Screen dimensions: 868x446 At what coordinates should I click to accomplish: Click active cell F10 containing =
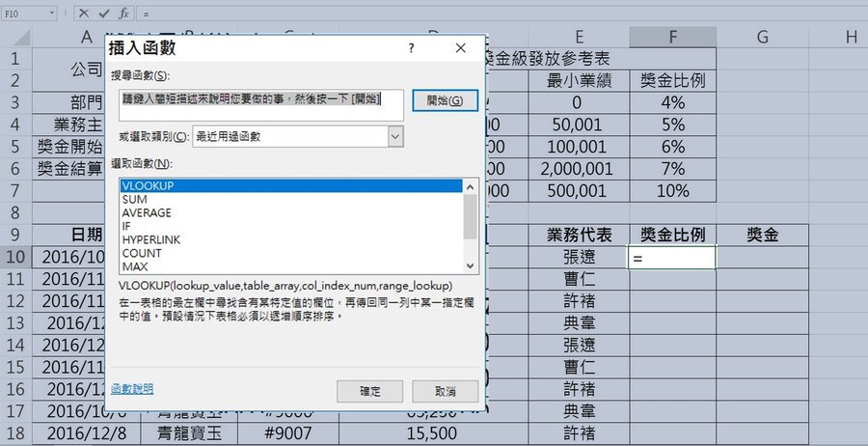coord(672,258)
